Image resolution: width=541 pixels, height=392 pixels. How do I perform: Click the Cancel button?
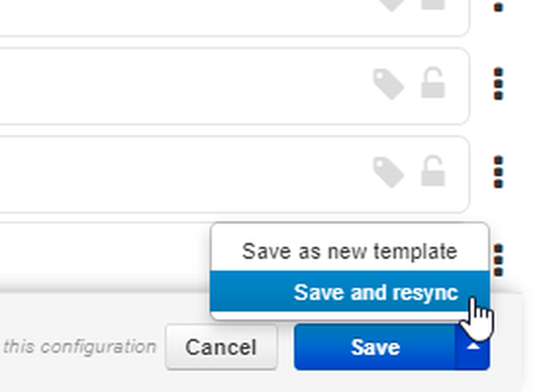(x=221, y=347)
